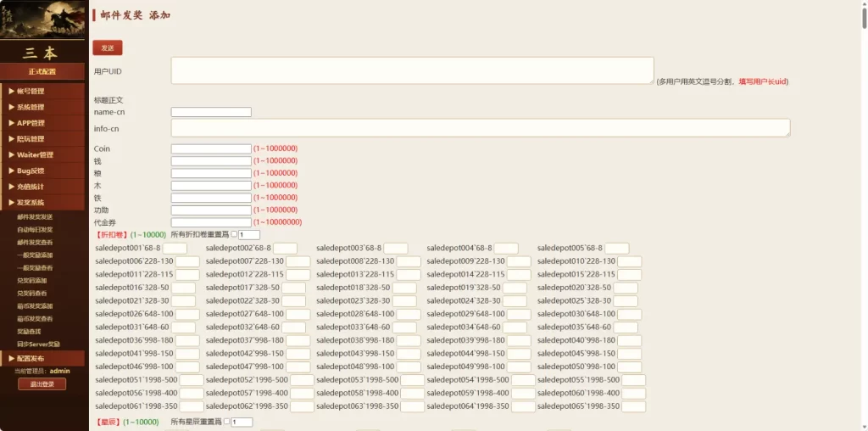Open 兑奖码查看 in the sidebar
Viewport: 868px width, 431px height.
tap(31, 294)
